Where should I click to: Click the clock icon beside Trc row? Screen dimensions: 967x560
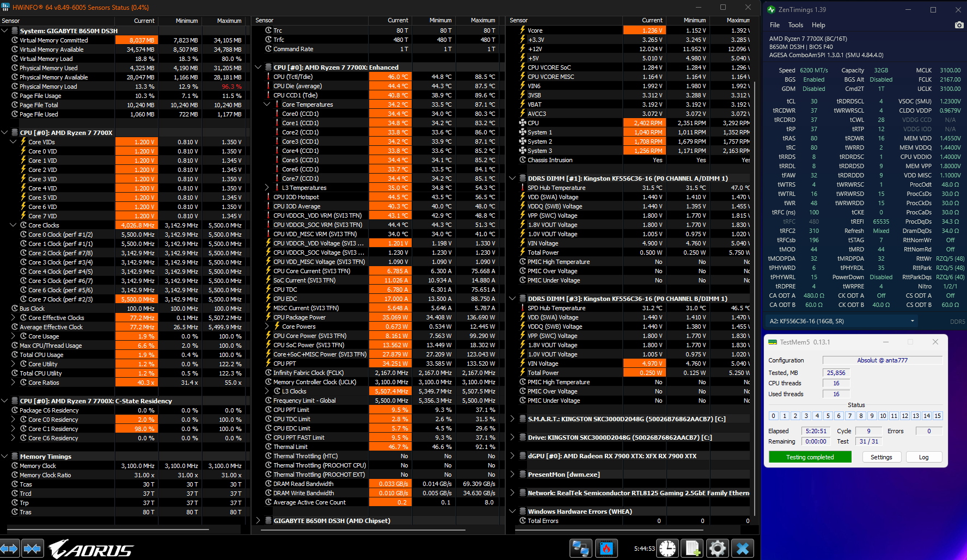[268, 30]
